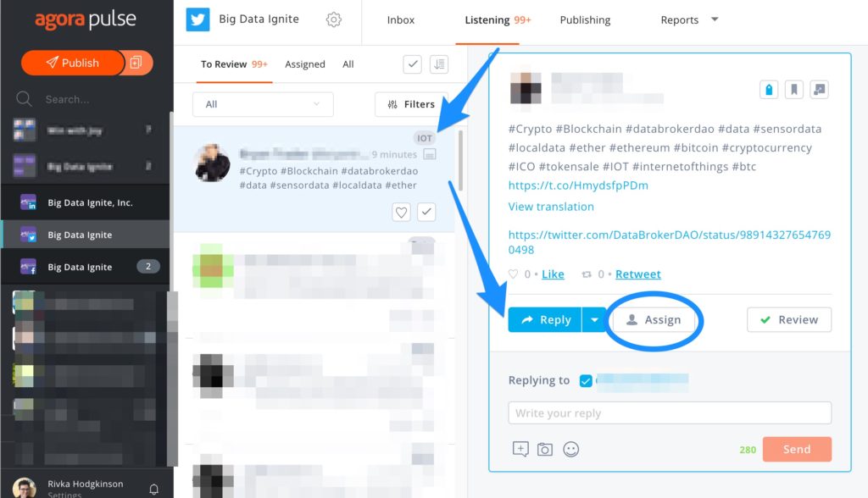Image resolution: width=868 pixels, height=498 pixels.
Task: Mark the tweet reviewed with checkmark icon
Action: point(426,212)
